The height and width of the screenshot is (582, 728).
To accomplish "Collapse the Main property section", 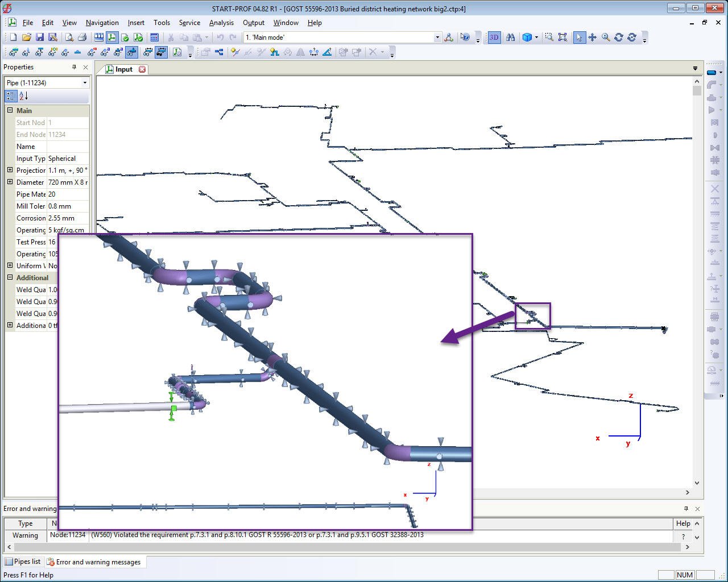I will coord(10,111).
